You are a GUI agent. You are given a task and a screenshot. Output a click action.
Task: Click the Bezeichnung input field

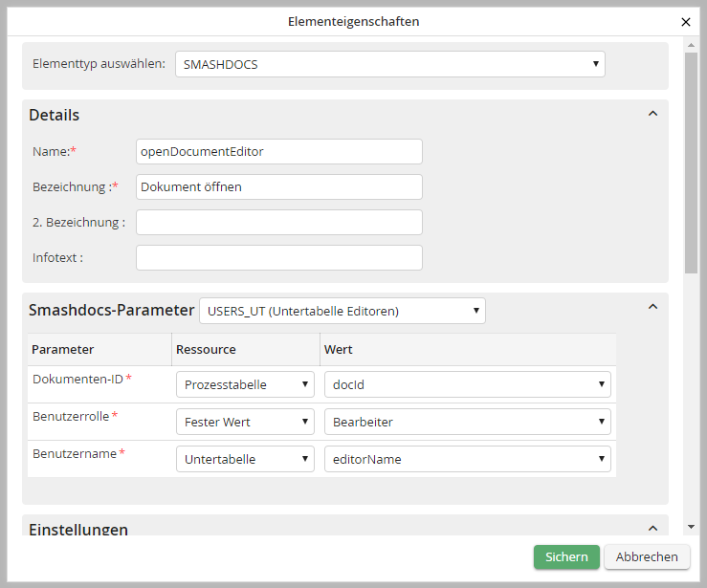(278, 187)
